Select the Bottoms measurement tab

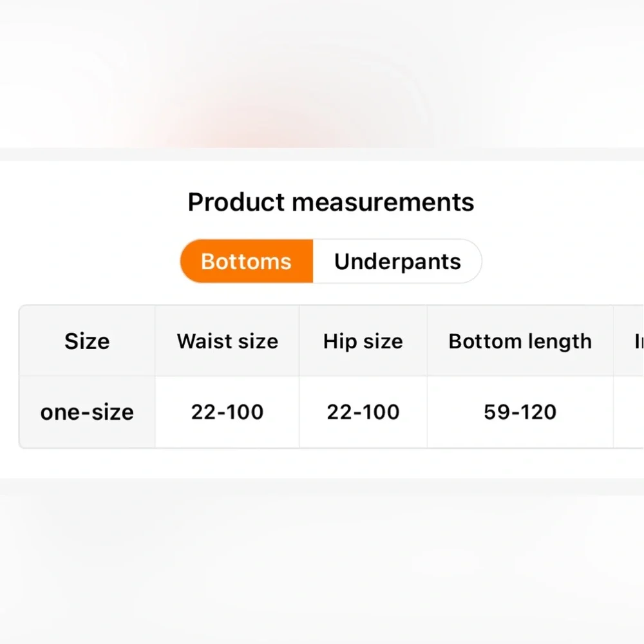coord(247,261)
